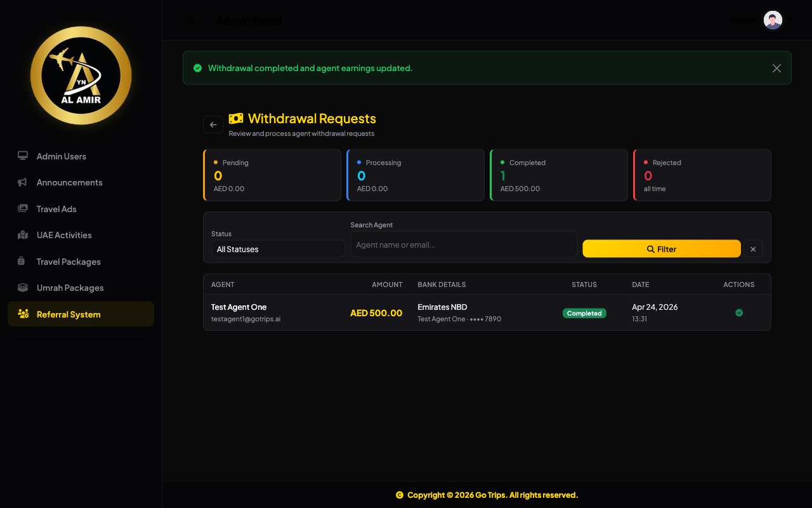
Task: Click the Rejected summary card
Action: pos(702,175)
